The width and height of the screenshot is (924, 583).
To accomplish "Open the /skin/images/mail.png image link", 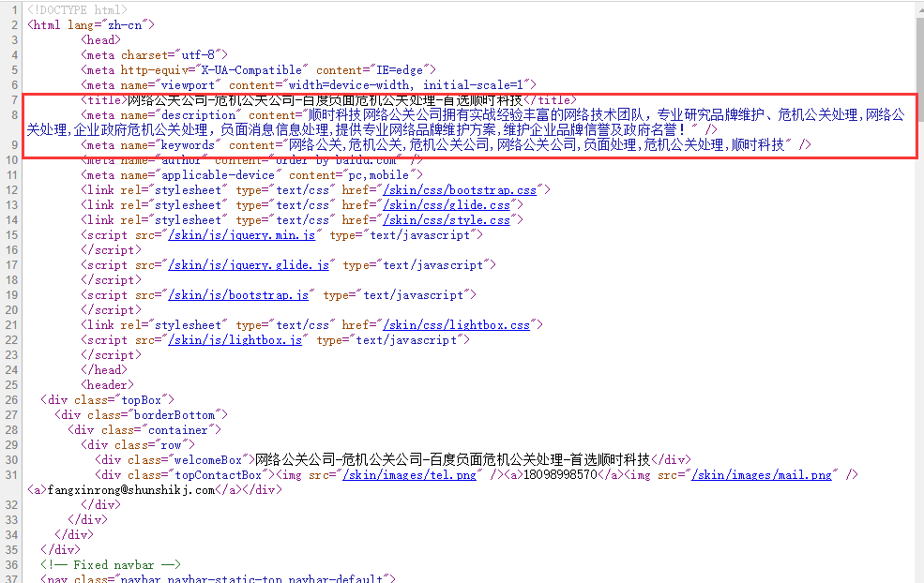I will tap(762, 475).
